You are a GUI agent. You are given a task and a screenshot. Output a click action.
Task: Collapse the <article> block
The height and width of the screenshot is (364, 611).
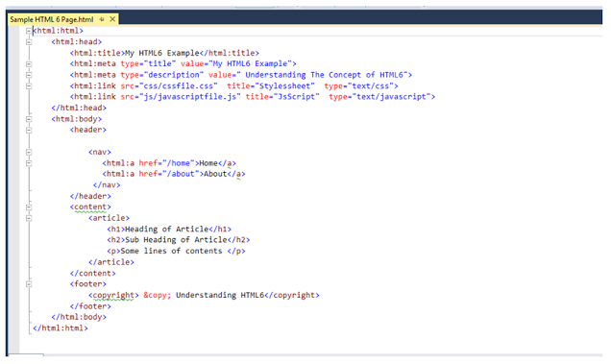coord(29,218)
